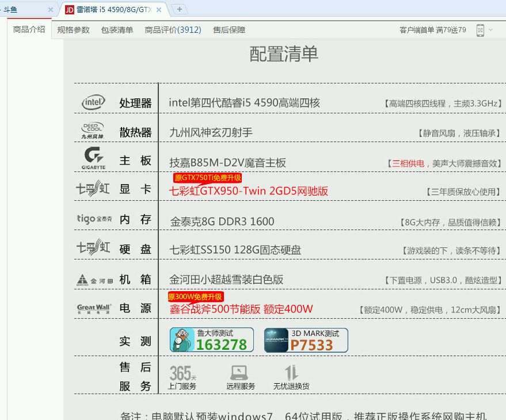Click the 散热器 row label

coord(135,132)
